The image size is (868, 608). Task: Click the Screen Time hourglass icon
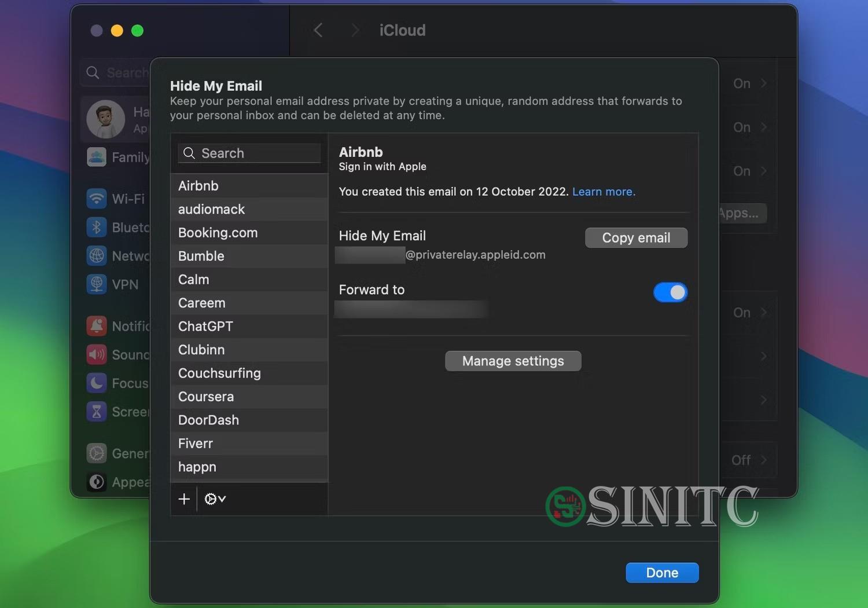[x=97, y=412]
